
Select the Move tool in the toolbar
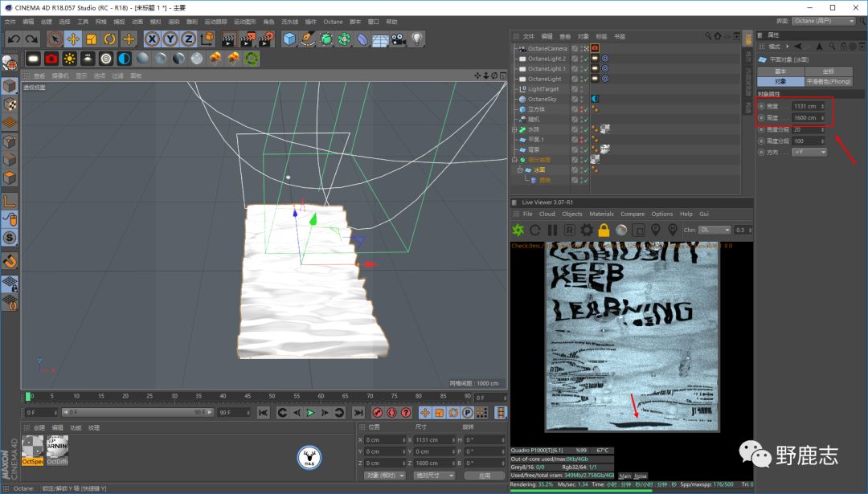(73, 39)
